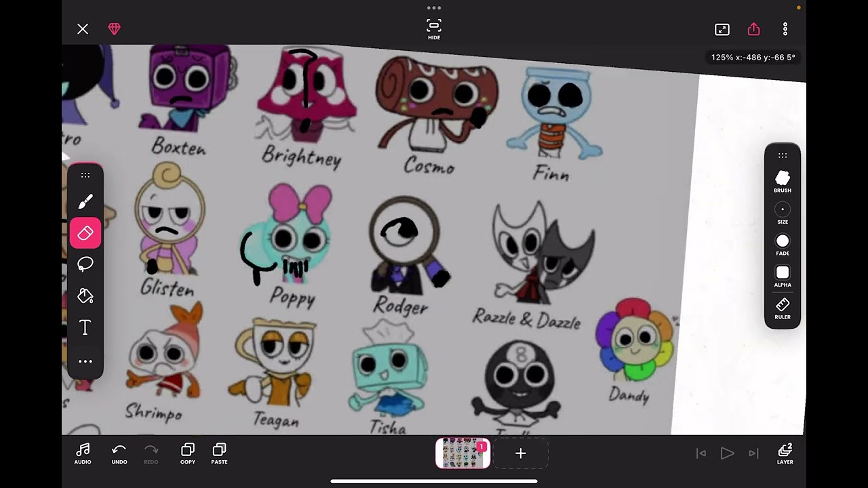Click the zoom and position readout
Viewport: 868px width, 488px height.
pyautogui.click(x=753, y=58)
